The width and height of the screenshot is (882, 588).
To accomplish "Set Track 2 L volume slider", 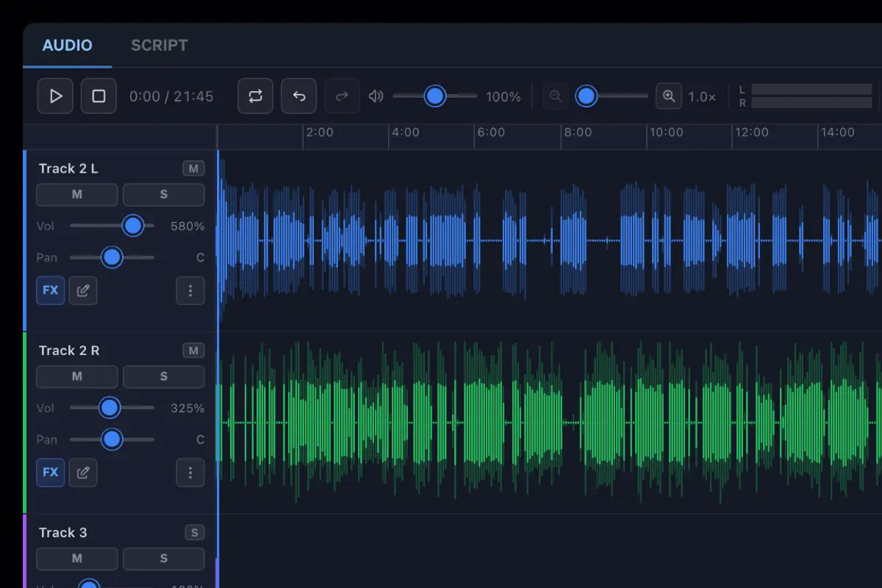I will tap(112, 226).
